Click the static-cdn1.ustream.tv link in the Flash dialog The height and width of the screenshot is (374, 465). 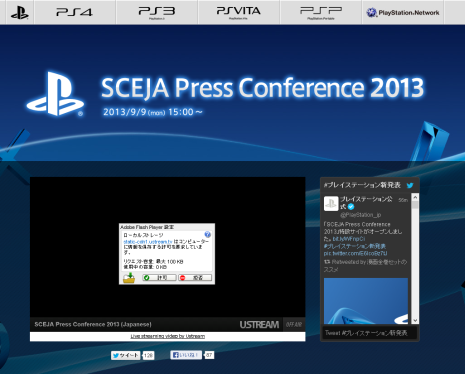click(x=148, y=242)
